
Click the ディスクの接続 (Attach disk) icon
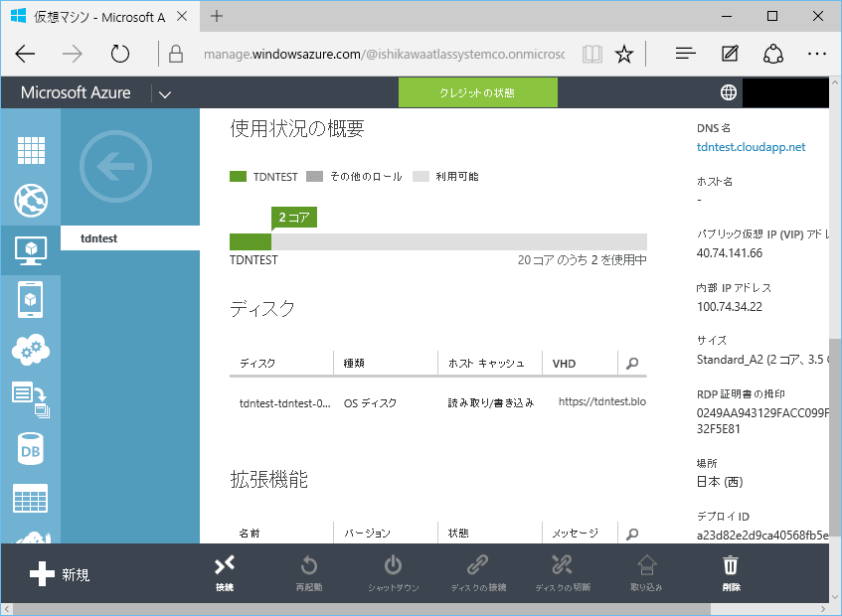[477, 565]
